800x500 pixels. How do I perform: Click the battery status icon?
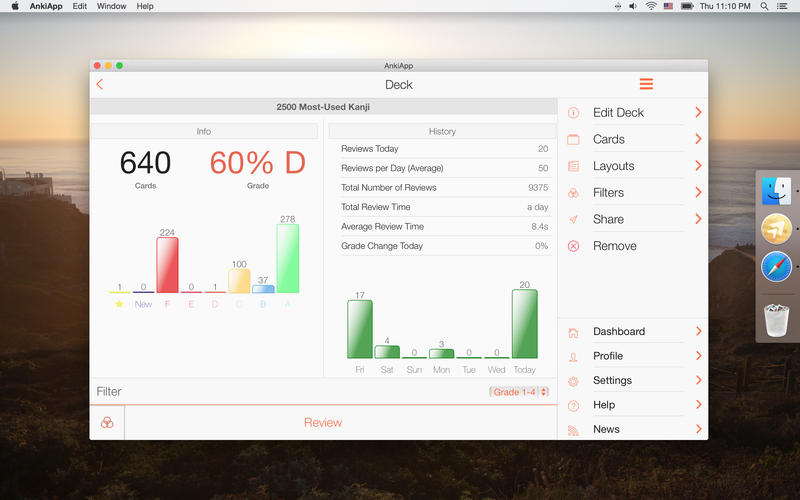click(687, 6)
